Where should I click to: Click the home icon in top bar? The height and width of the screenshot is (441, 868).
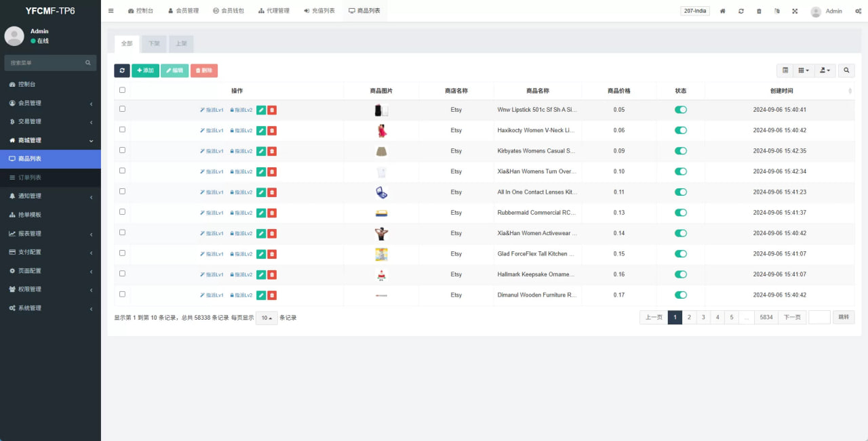point(723,11)
